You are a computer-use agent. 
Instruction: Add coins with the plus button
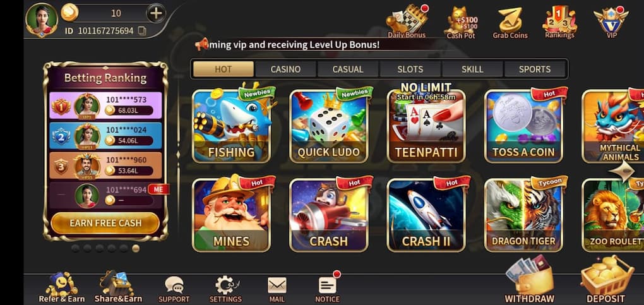click(156, 13)
